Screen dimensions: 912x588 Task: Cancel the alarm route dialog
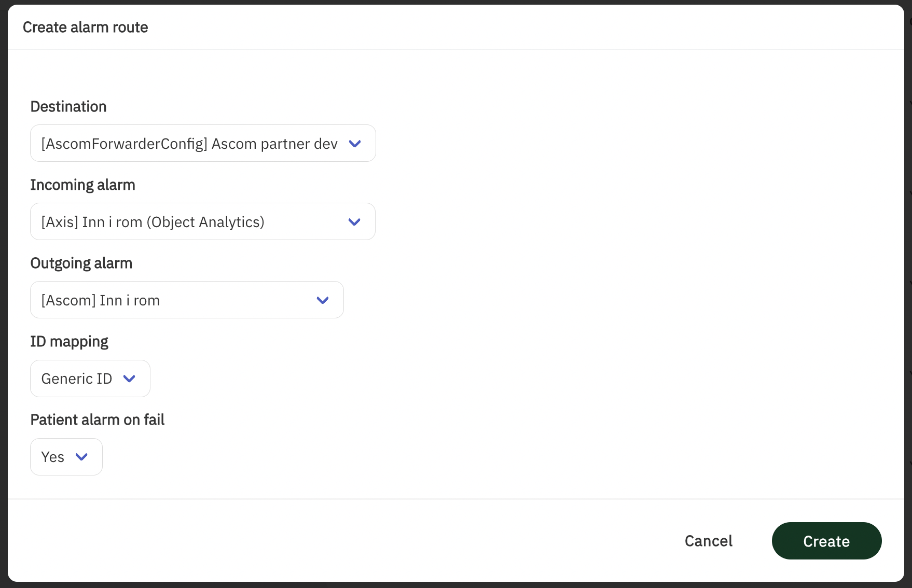(709, 541)
